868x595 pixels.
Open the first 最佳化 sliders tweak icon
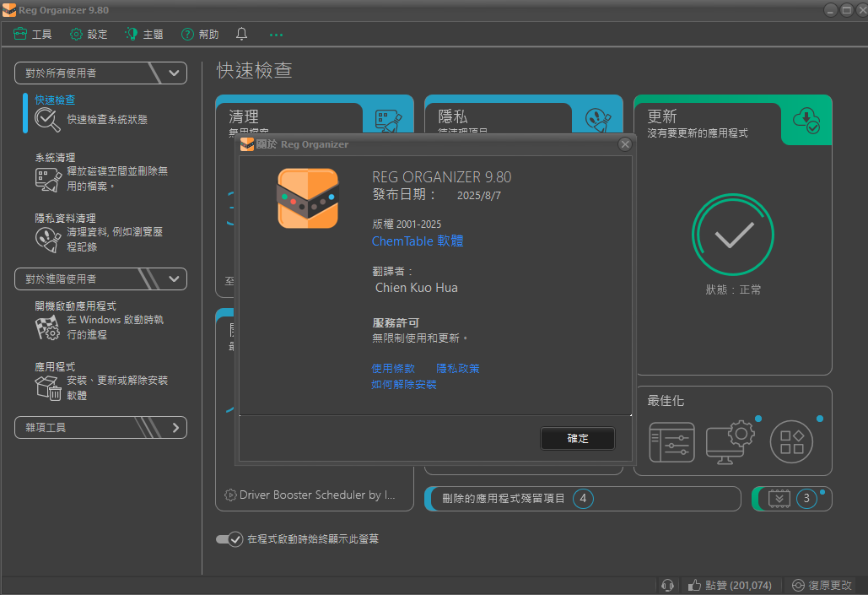pyautogui.click(x=671, y=442)
